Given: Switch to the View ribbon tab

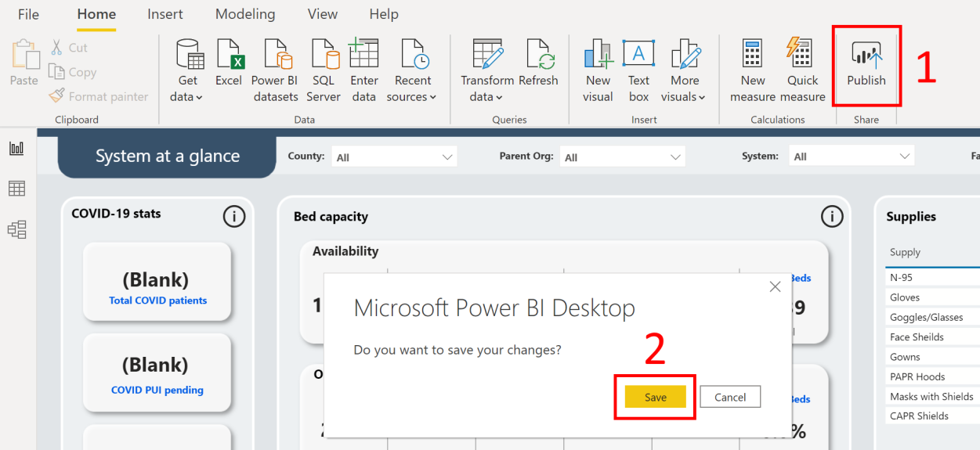Looking at the screenshot, I should [x=323, y=14].
